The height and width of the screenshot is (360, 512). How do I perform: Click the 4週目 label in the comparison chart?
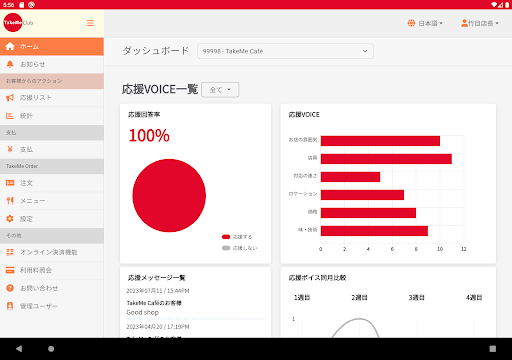pyautogui.click(x=474, y=297)
